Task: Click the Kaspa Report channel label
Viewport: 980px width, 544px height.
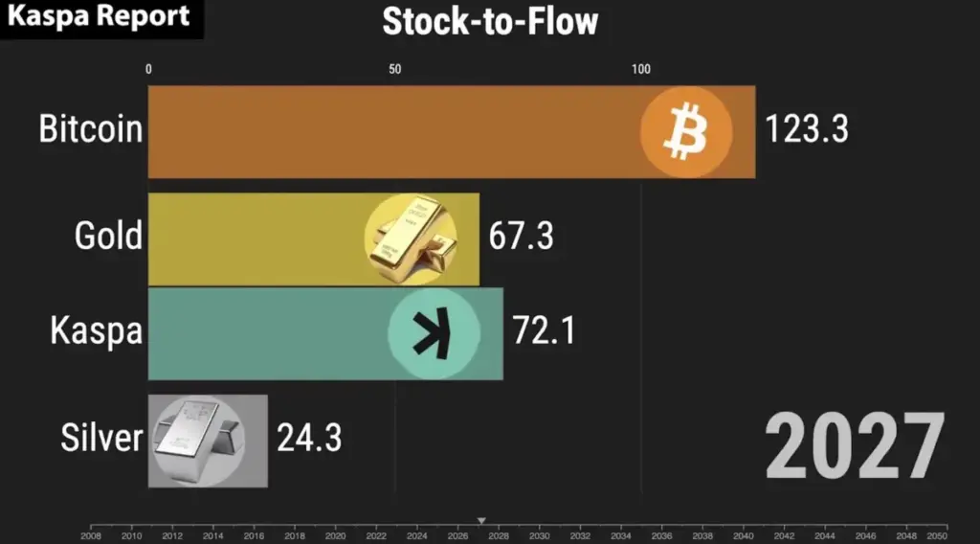Action: [100, 16]
